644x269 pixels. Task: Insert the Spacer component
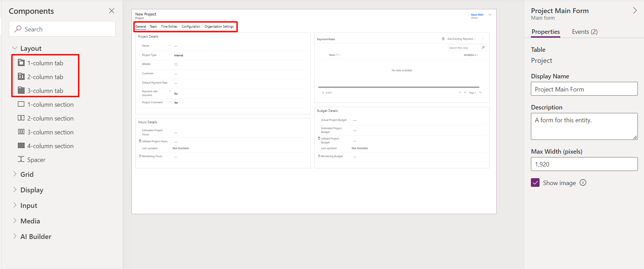(x=36, y=160)
